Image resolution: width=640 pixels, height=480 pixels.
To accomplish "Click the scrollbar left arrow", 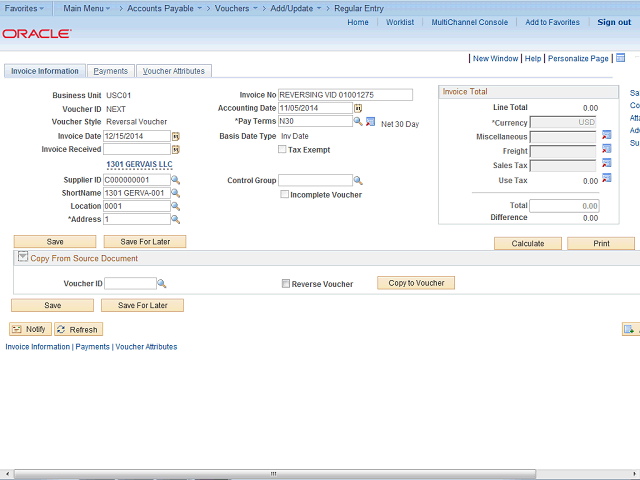I will coord(6,474).
